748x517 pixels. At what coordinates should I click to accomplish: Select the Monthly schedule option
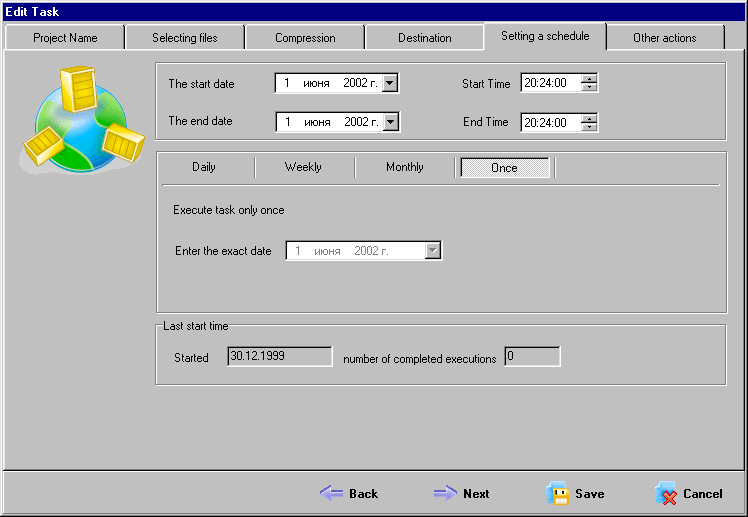click(x=405, y=167)
